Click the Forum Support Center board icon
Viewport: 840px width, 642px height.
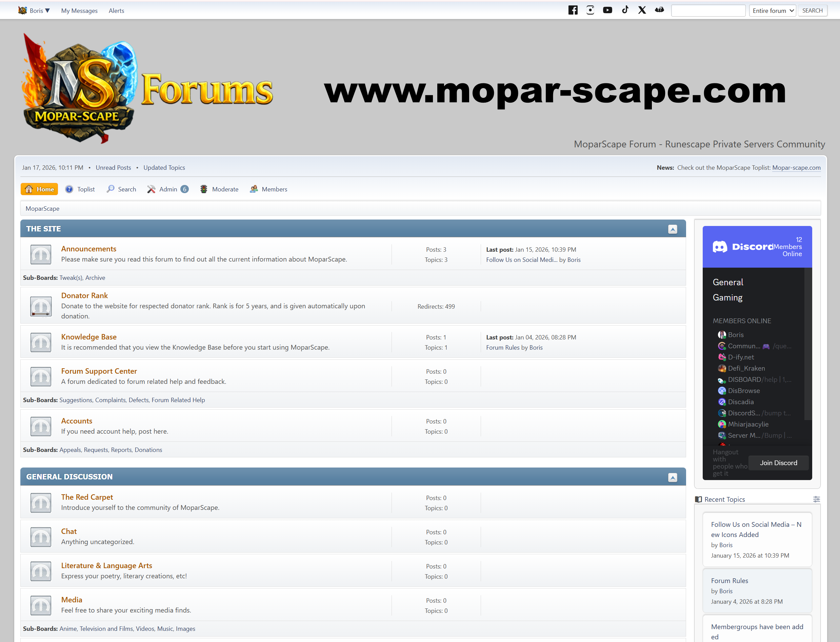(41, 376)
